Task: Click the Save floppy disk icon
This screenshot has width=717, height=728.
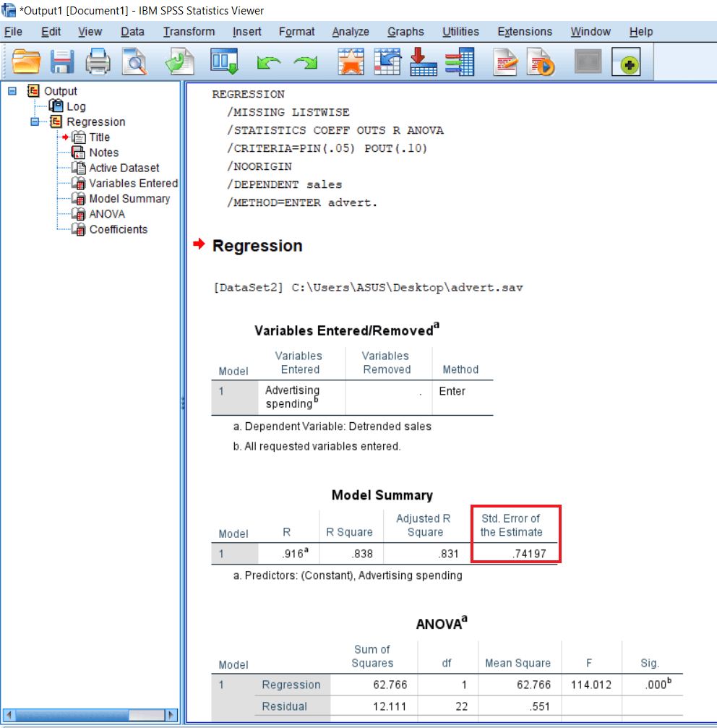Action: pyautogui.click(x=62, y=63)
